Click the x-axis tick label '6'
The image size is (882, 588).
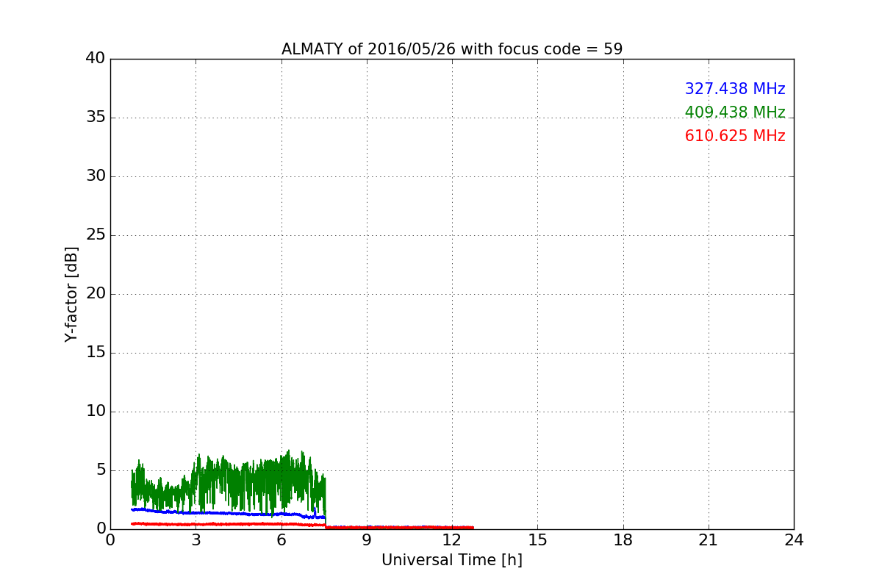[x=281, y=540]
